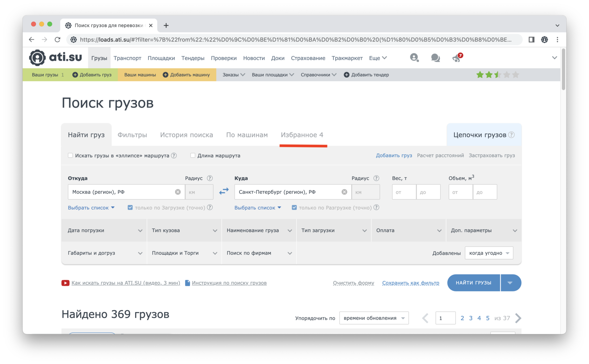Click the instruction document icon
The width and height of the screenshot is (589, 364).
pos(188,283)
